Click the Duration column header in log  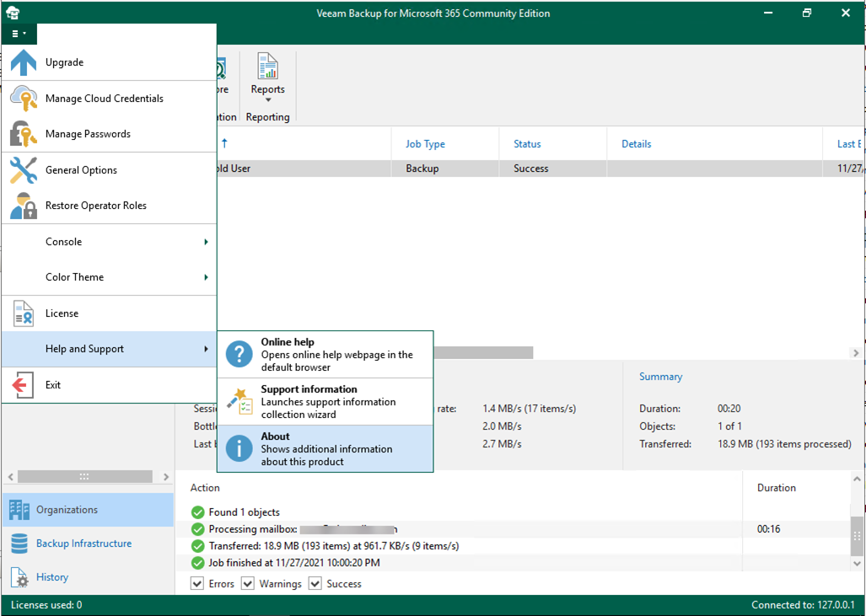[776, 488]
